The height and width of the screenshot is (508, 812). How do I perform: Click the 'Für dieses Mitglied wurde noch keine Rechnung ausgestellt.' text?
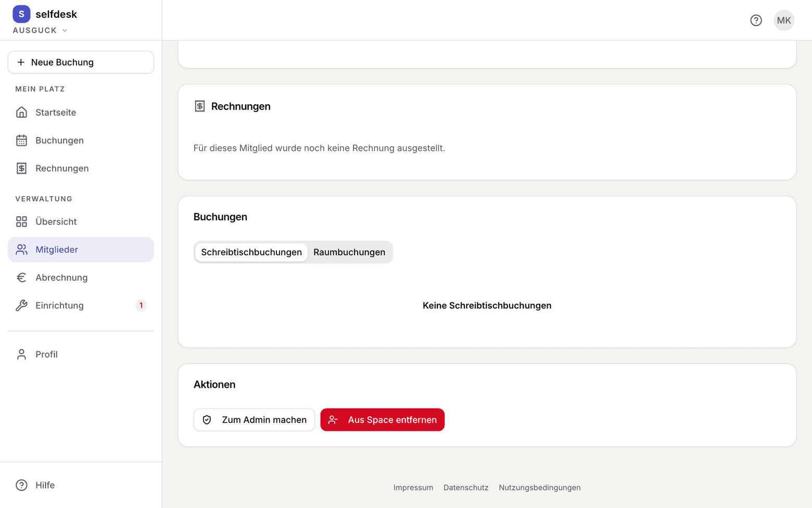pyautogui.click(x=319, y=148)
